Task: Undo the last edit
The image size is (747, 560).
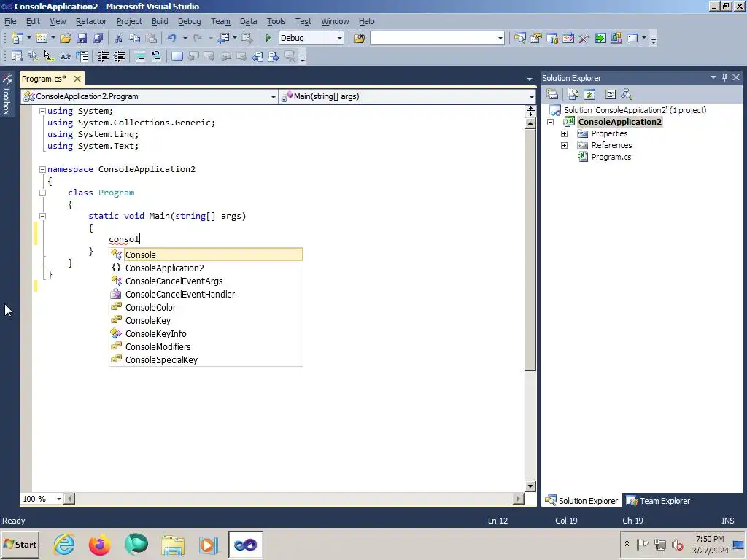Action: [x=172, y=38]
